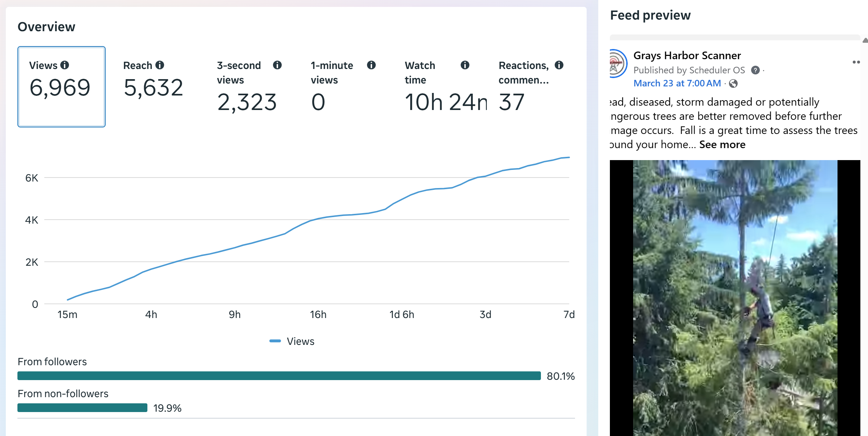Select the Watch time metric
The width and height of the screenshot is (868, 436).
tap(446, 87)
